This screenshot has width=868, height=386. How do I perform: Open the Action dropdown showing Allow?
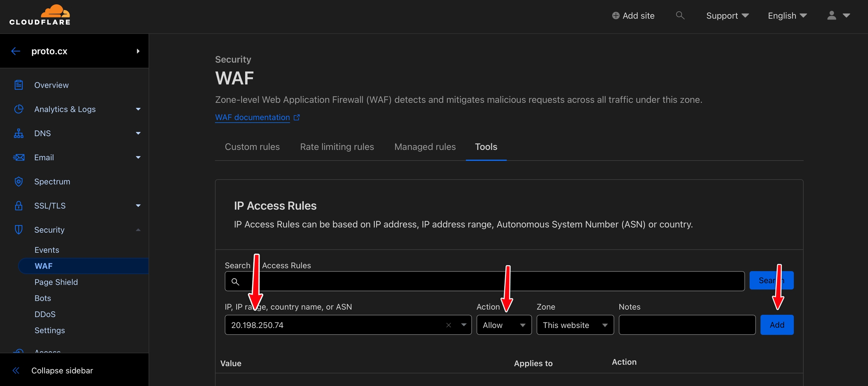(x=504, y=325)
